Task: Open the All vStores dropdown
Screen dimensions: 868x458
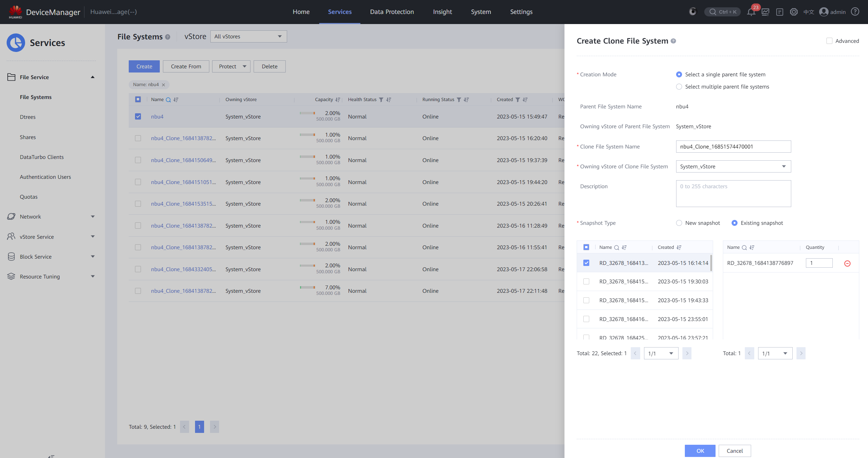Action: [248, 37]
